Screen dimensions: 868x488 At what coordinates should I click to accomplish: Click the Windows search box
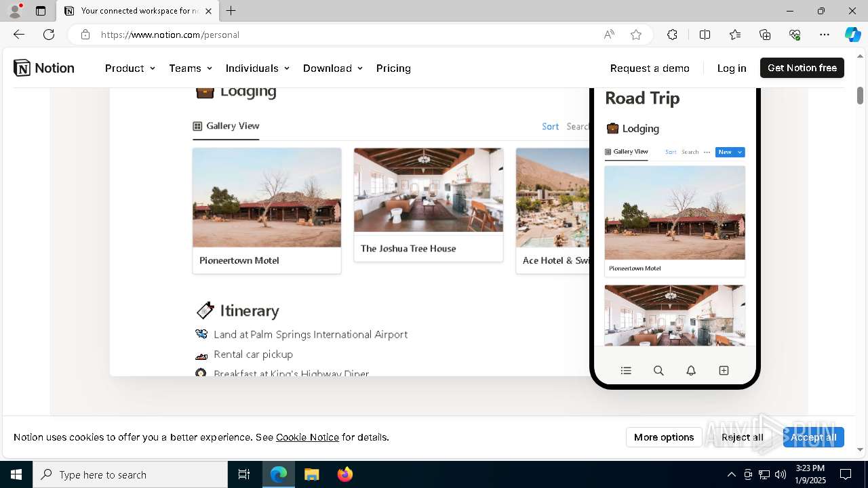pyautogui.click(x=130, y=474)
